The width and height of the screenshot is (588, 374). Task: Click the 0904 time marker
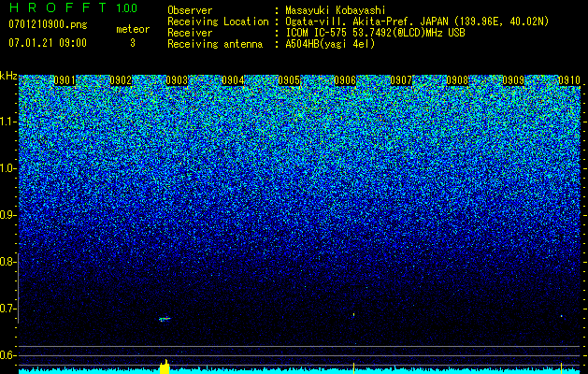233,80
